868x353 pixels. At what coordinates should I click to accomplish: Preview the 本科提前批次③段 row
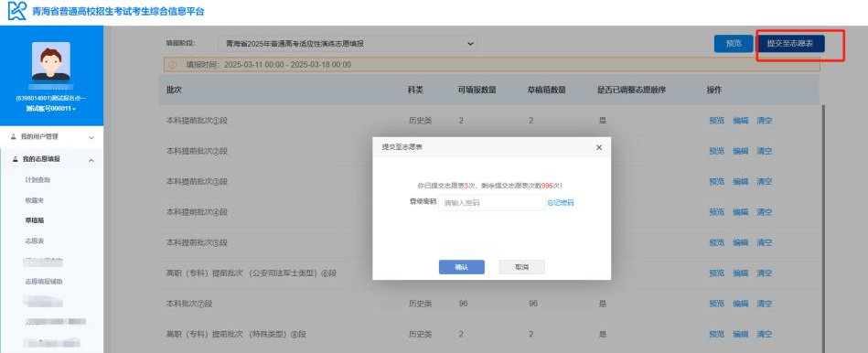[x=716, y=181]
